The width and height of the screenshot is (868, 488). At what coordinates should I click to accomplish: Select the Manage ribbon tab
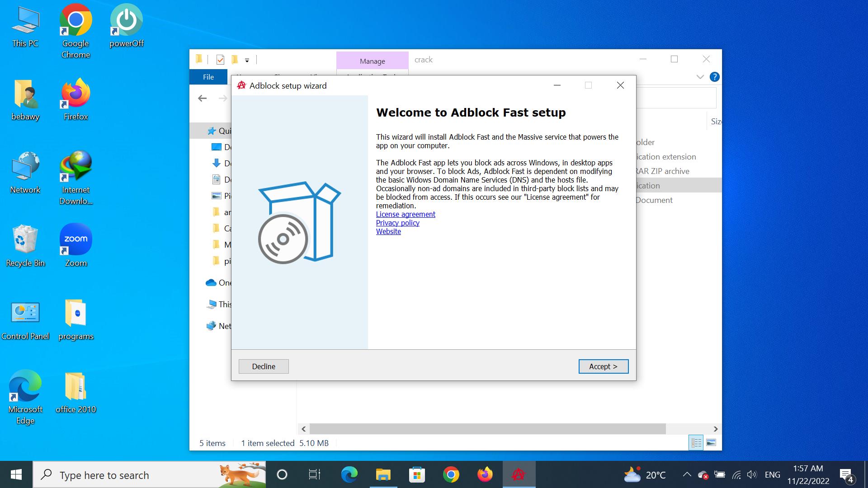click(x=372, y=61)
